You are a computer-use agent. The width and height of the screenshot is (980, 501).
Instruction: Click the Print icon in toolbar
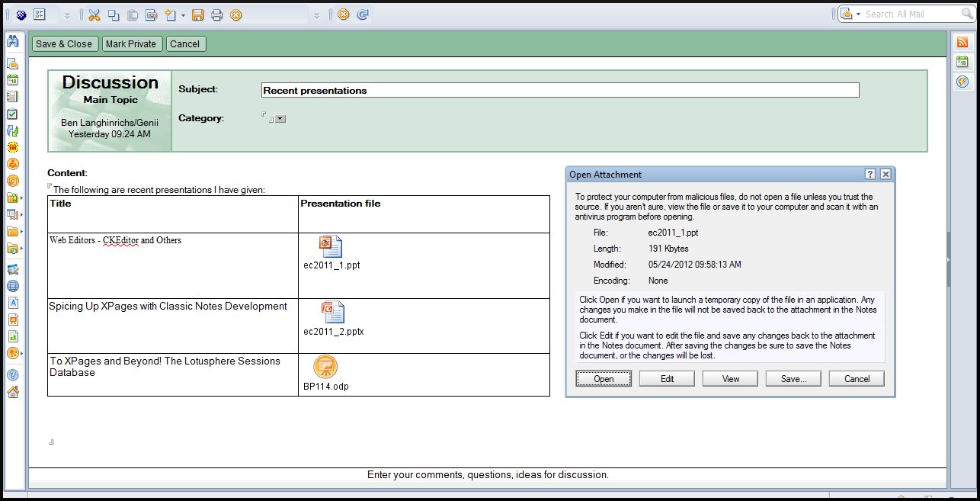pyautogui.click(x=216, y=14)
